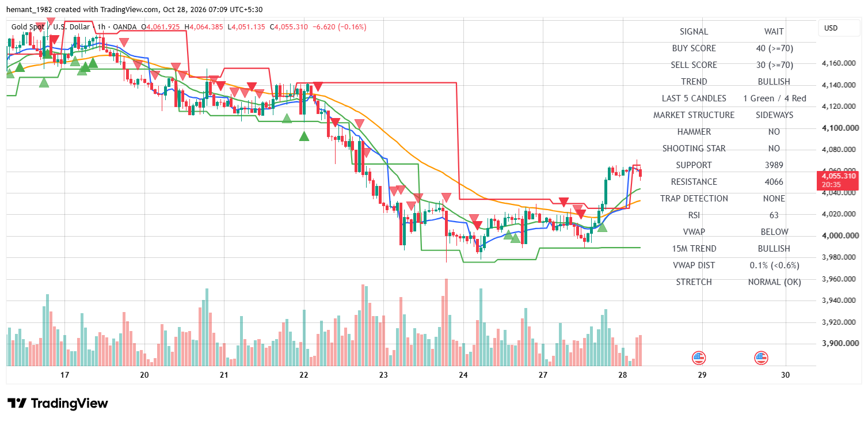Screen dimensions: 868x422
Task: Click BULLISH in the TREND row
Action: [x=774, y=82]
